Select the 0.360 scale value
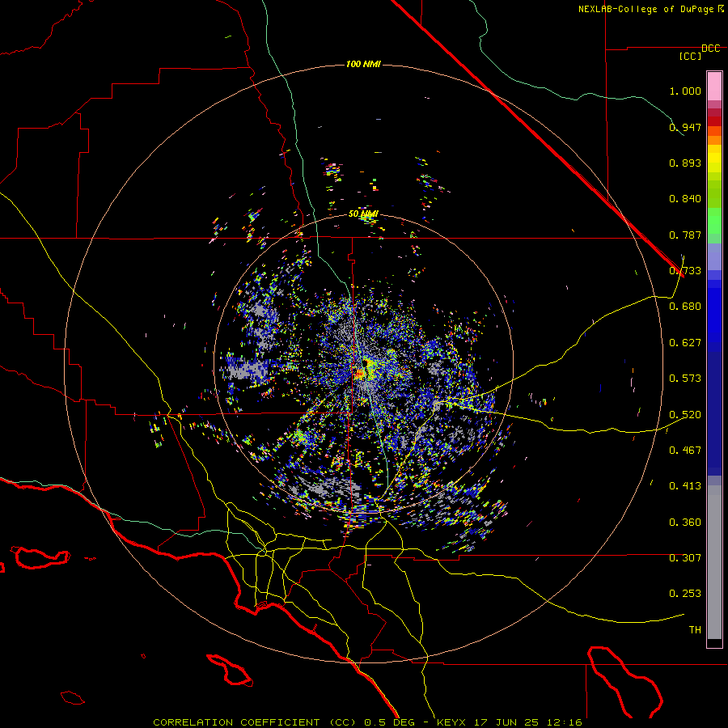 (685, 523)
